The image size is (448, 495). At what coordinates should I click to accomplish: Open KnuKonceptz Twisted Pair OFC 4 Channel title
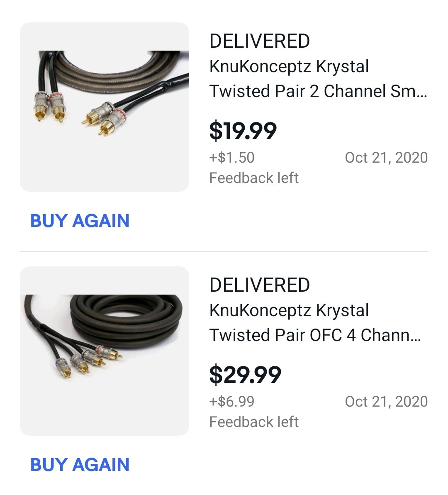[315, 323]
